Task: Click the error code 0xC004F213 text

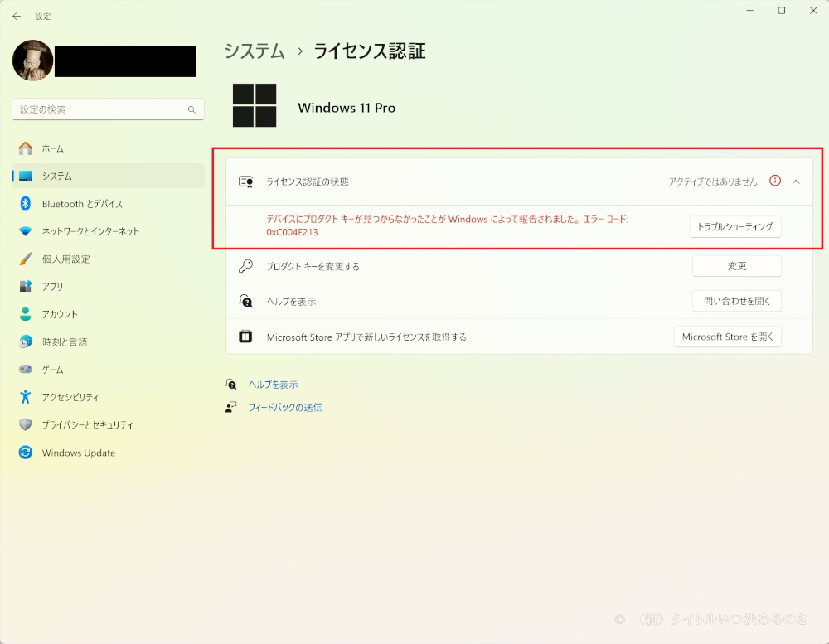Action: [293, 232]
